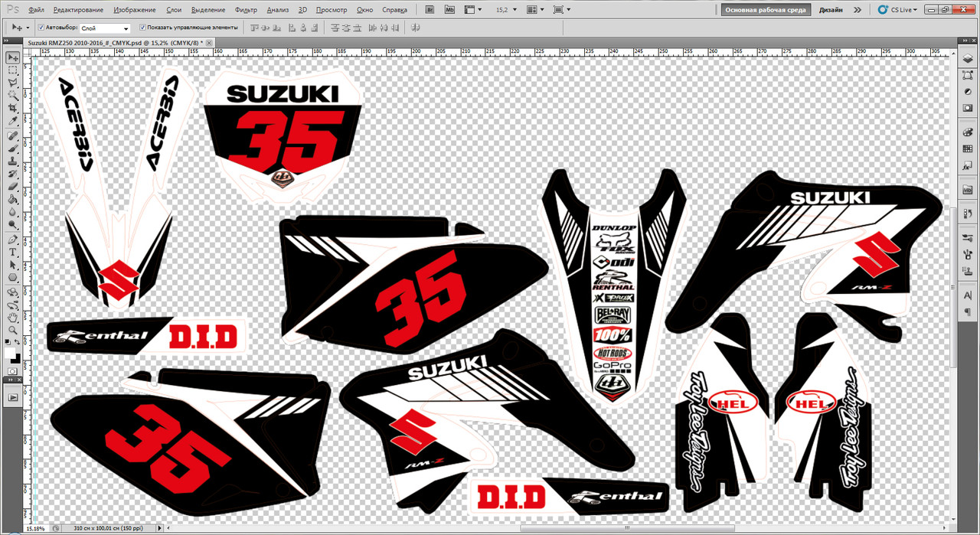This screenshot has height=535, width=980.
Task: Select the Magic Wand tool
Action: [x=13, y=96]
